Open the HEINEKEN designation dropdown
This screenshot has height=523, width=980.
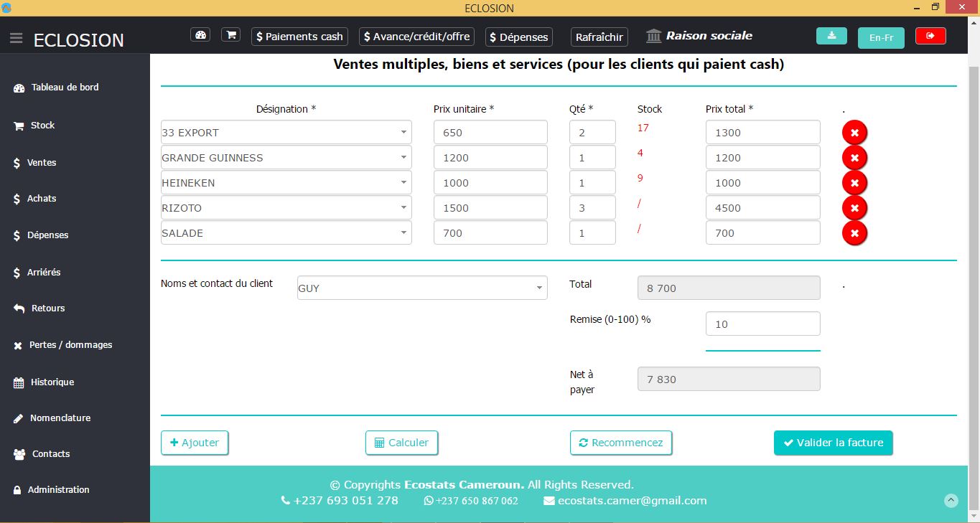[x=404, y=183]
